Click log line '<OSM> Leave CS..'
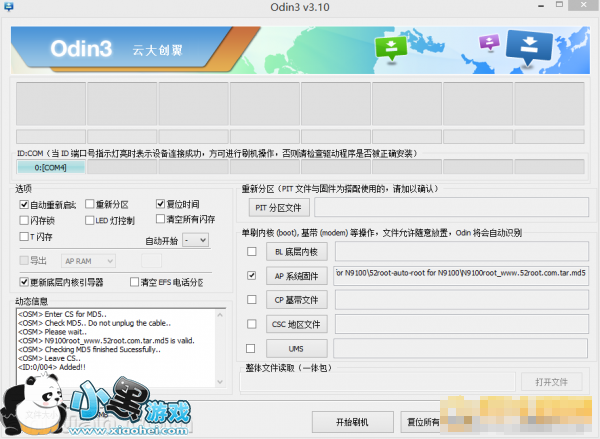Viewport: 600px width, 439px height. [49, 358]
